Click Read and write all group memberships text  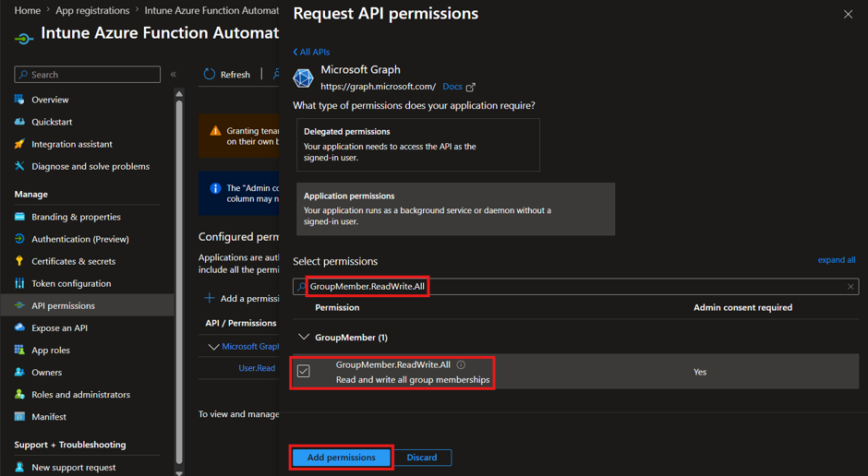click(x=413, y=380)
